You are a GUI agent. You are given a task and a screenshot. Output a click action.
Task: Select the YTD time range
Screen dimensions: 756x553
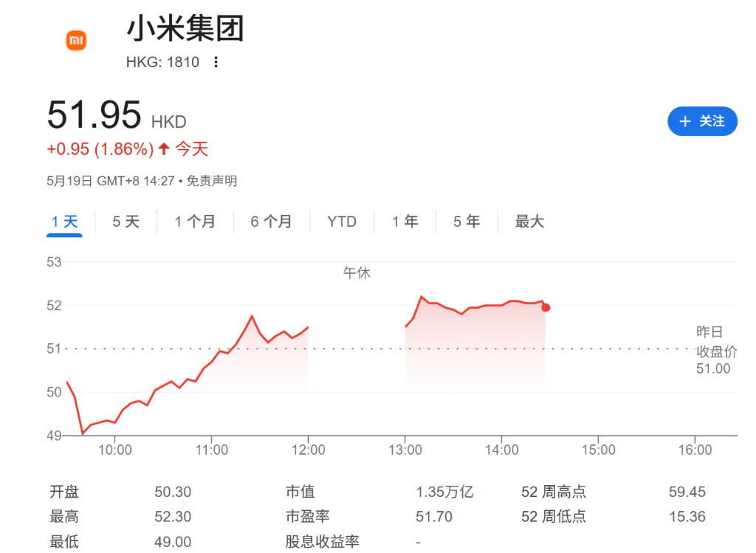point(342,221)
